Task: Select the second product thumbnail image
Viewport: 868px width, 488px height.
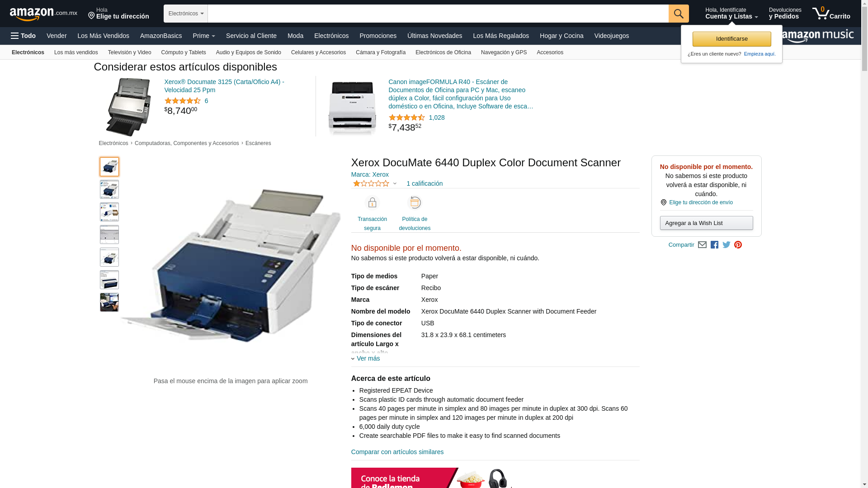Action: click(x=109, y=189)
